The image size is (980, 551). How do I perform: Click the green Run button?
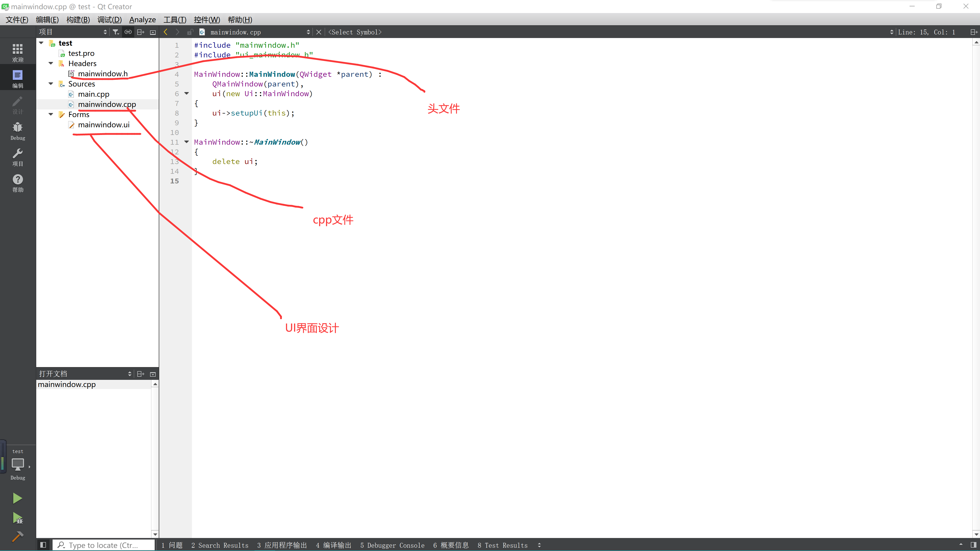[18, 498]
